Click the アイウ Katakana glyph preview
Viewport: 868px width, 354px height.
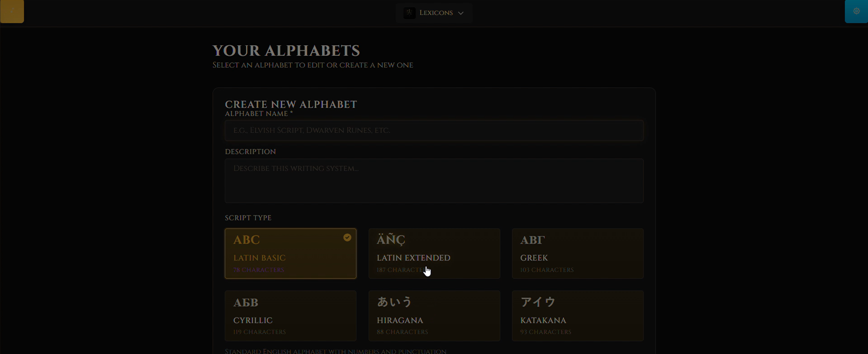538,302
